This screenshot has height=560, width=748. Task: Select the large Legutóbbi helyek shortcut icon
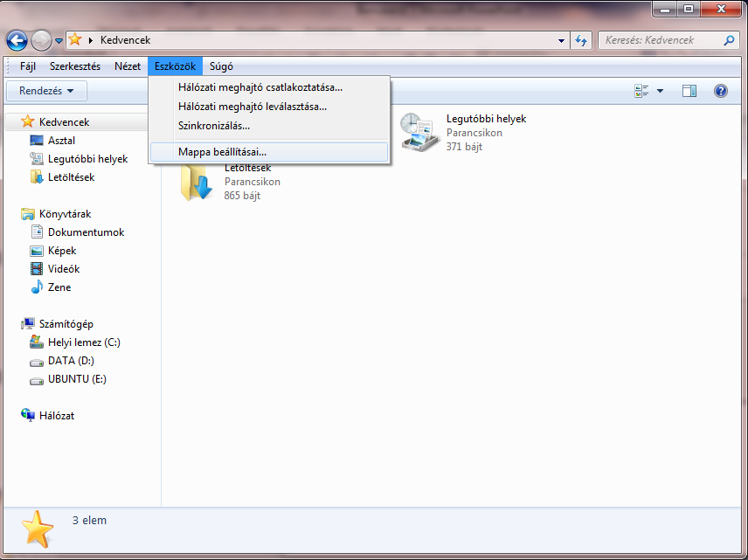419,132
